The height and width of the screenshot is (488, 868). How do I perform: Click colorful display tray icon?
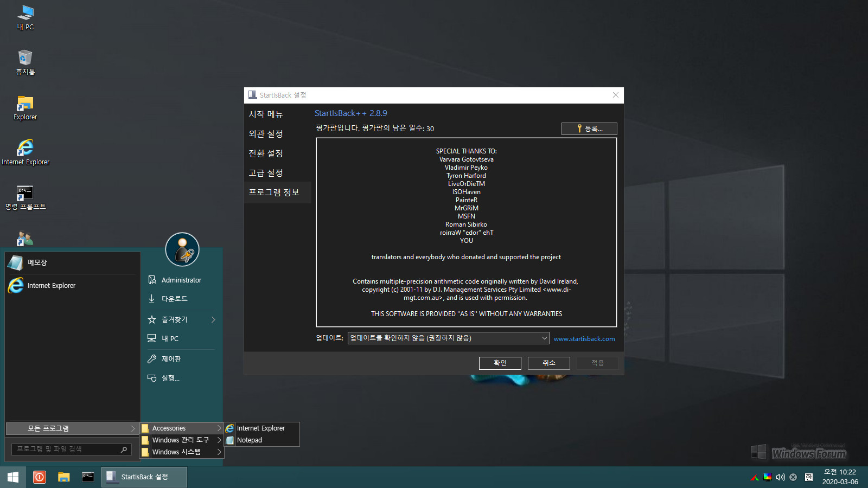pyautogui.click(x=768, y=477)
